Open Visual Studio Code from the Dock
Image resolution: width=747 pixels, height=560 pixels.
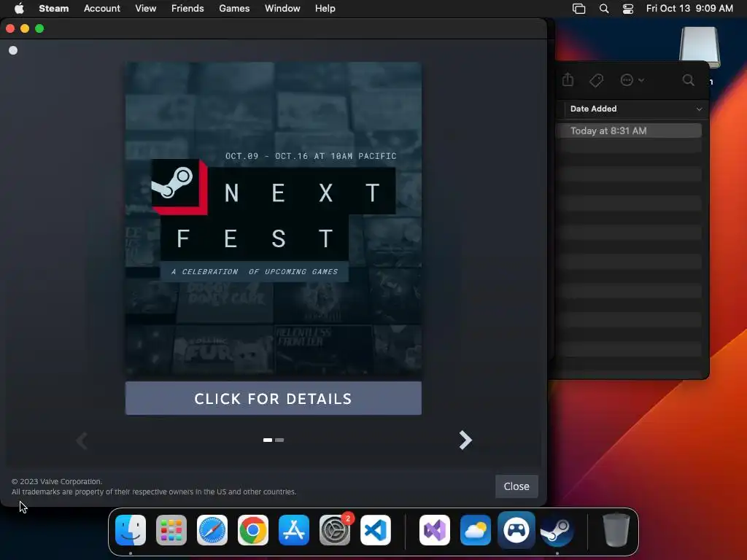pos(376,530)
